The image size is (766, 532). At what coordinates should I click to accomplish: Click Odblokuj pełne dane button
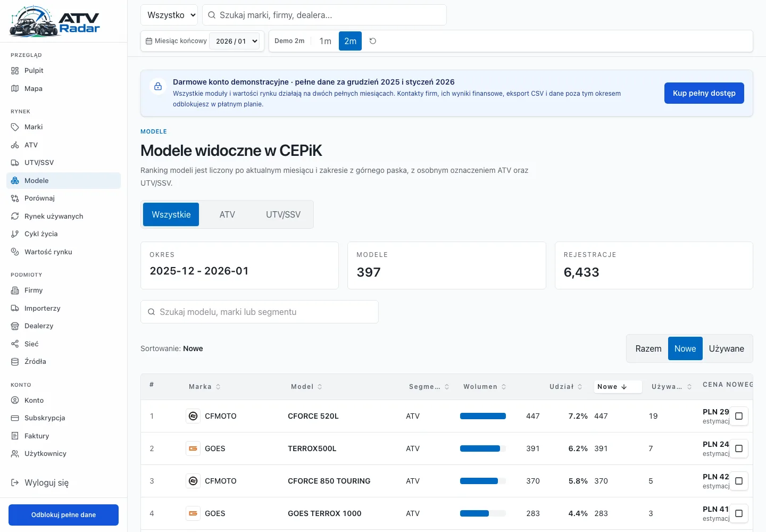[x=63, y=515]
